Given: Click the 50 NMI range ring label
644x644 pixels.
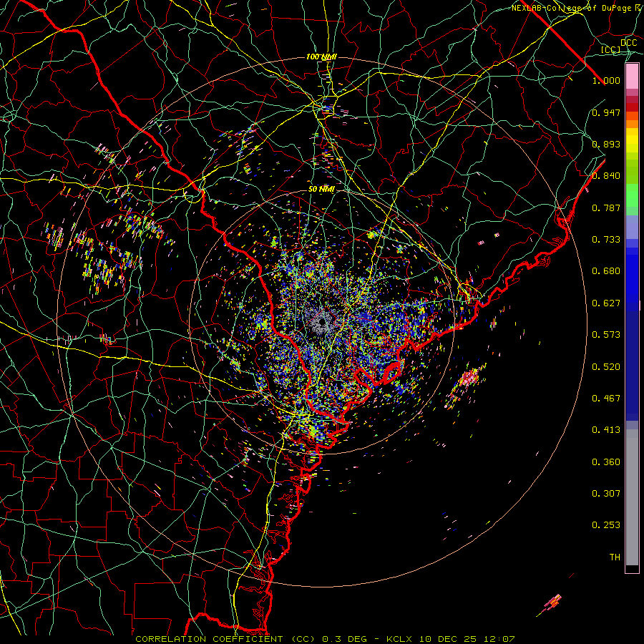Looking at the screenshot, I should pyautogui.click(x=321, y=190).
